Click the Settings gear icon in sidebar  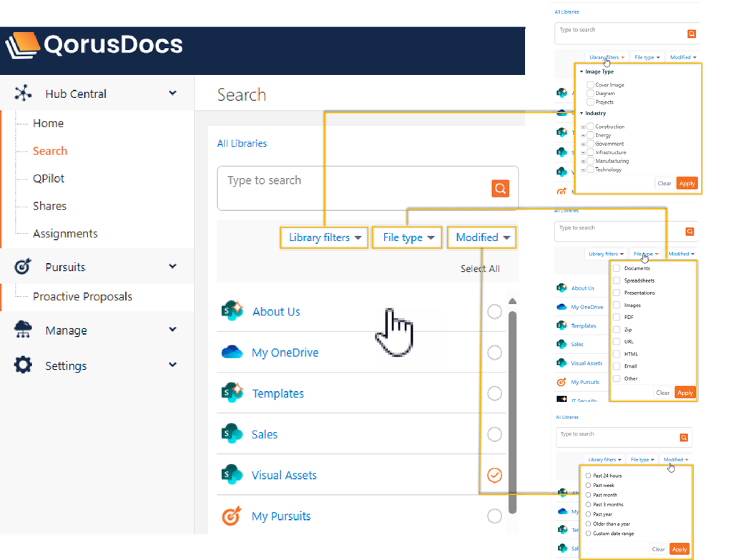click(24, 365)
